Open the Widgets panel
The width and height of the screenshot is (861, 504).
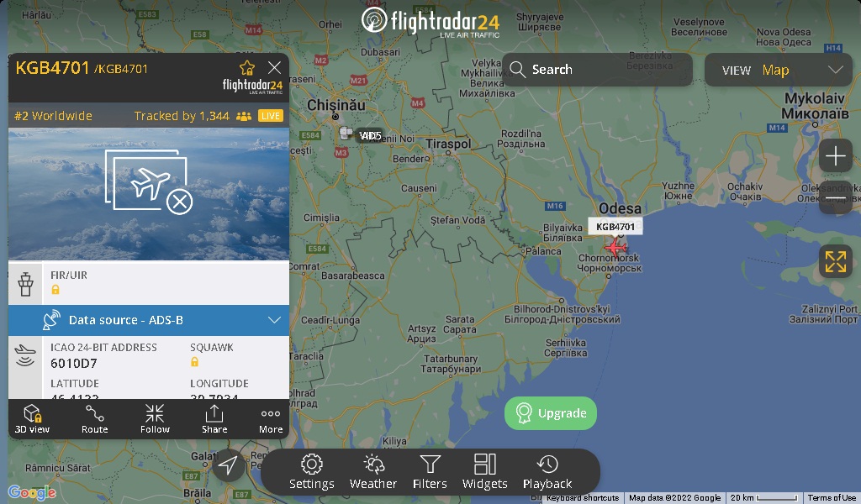(485, 472)
